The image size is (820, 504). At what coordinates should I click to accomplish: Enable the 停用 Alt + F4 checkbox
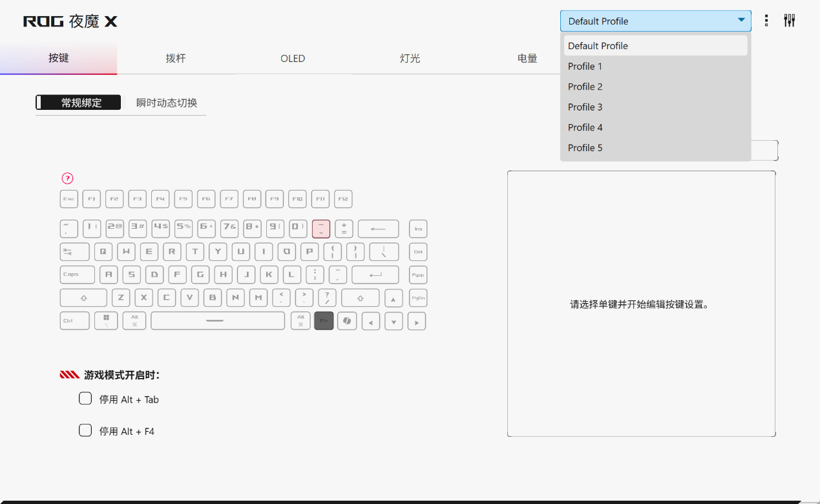coord(85,430)
